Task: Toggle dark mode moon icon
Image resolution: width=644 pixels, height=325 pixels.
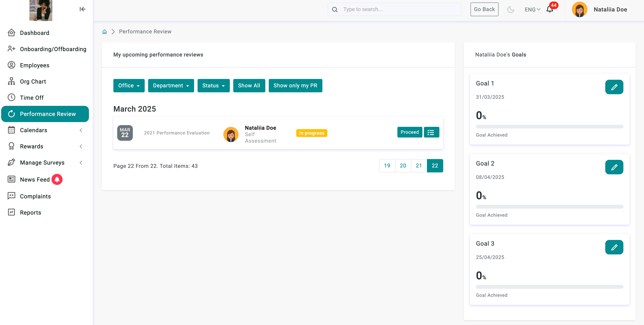Action: (x=511, y=10)
